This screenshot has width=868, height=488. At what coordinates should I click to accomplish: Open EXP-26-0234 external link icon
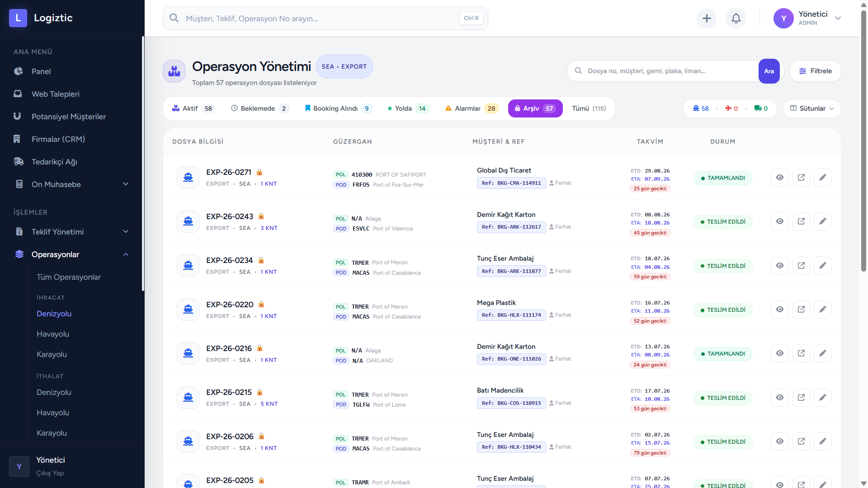(x=801, y=266)
